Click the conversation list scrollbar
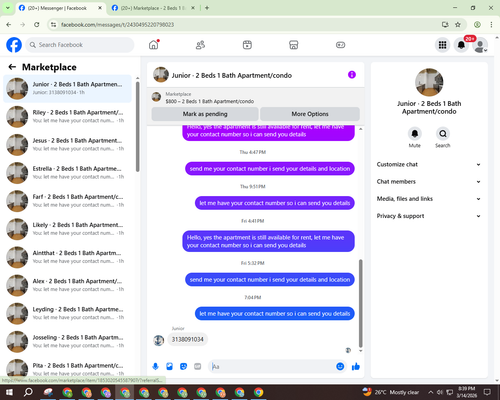The image size is (500, 400). tap(137, 127)
